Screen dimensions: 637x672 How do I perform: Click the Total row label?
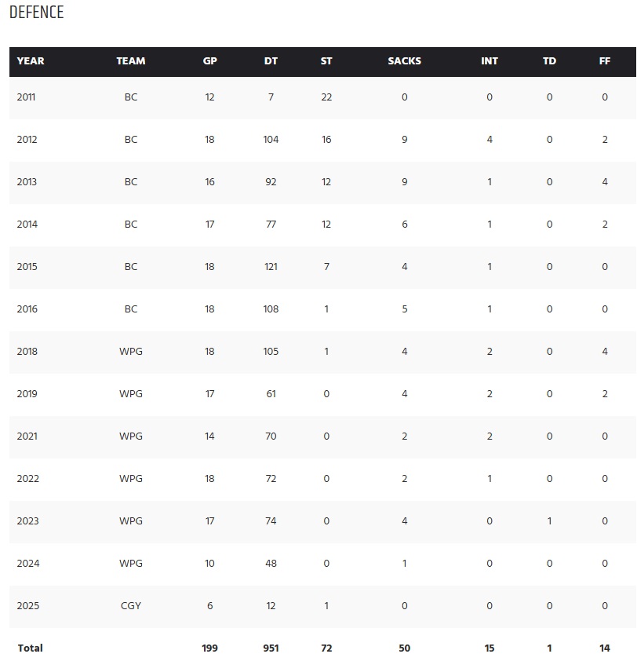click(30, 648)
